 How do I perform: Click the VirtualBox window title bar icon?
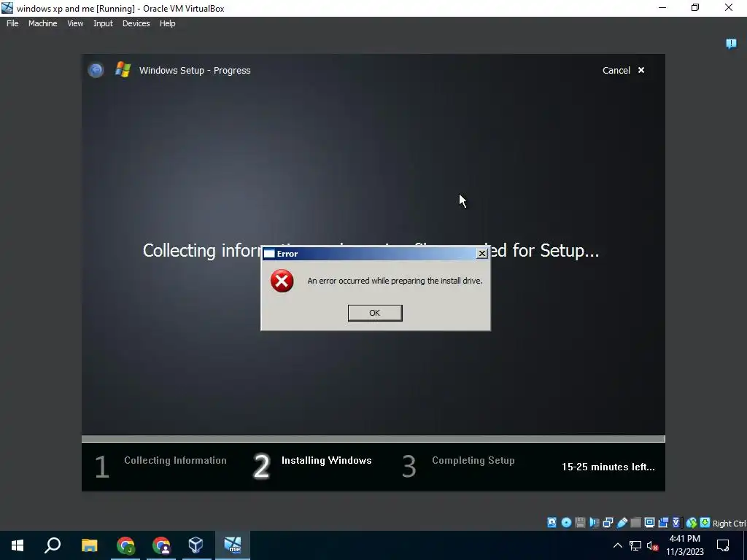click(x=7, y=8)
